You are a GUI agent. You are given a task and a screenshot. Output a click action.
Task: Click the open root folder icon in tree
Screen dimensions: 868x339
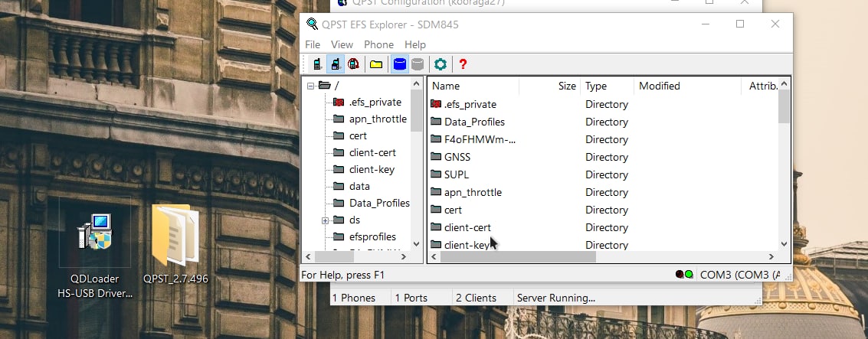(324, 85)
